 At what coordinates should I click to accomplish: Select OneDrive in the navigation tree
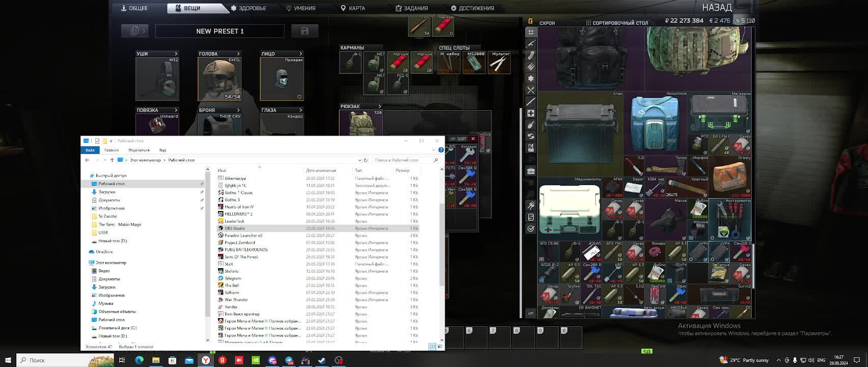[101, 252]
